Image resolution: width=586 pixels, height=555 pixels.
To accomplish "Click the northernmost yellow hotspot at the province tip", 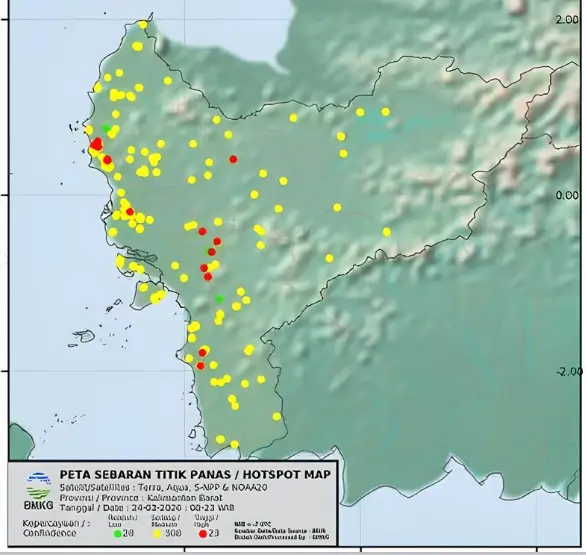I will click(x=143, y=25).
